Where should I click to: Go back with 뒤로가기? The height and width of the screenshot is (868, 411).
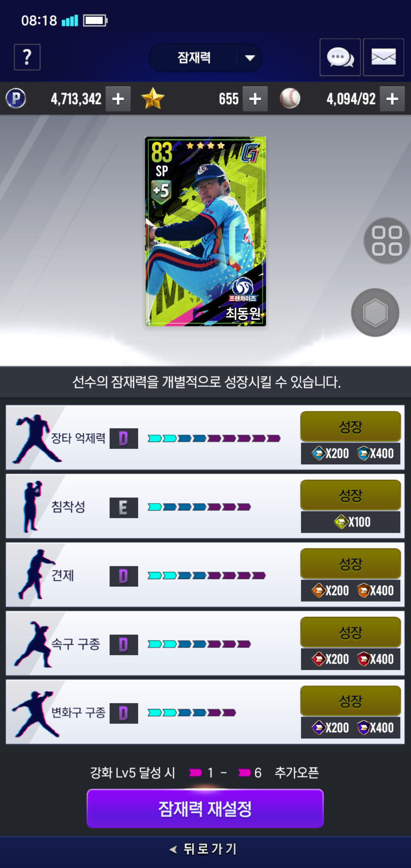pos(204,849)
